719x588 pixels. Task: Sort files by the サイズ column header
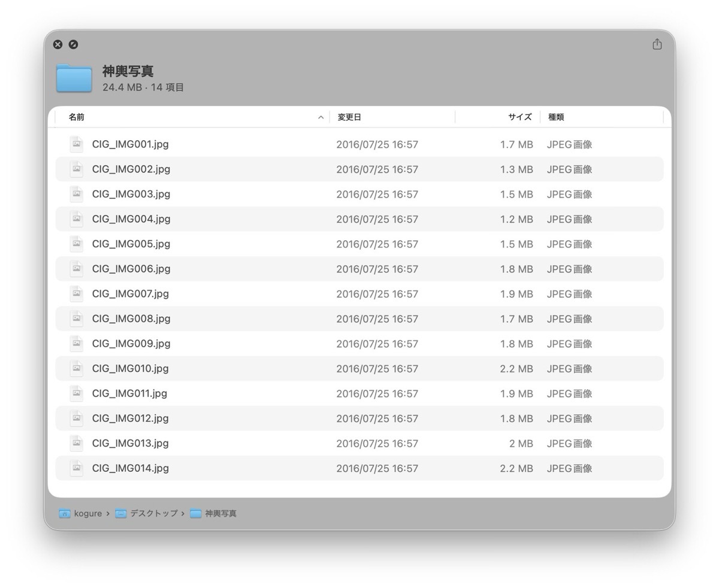point(519,117)
